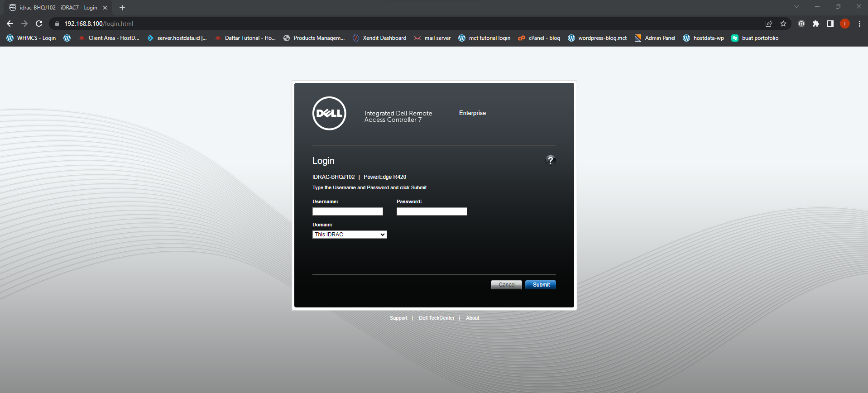Click the Integrated Dell Remote Access Controller 7 title
This screenshot has width=868, height=393.
pos(398,116)
